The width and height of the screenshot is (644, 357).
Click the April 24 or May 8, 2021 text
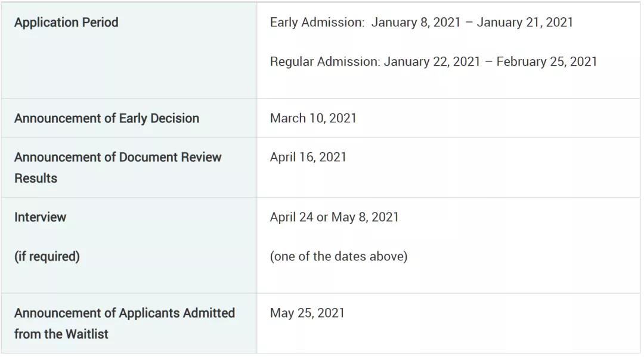point(335,217)
